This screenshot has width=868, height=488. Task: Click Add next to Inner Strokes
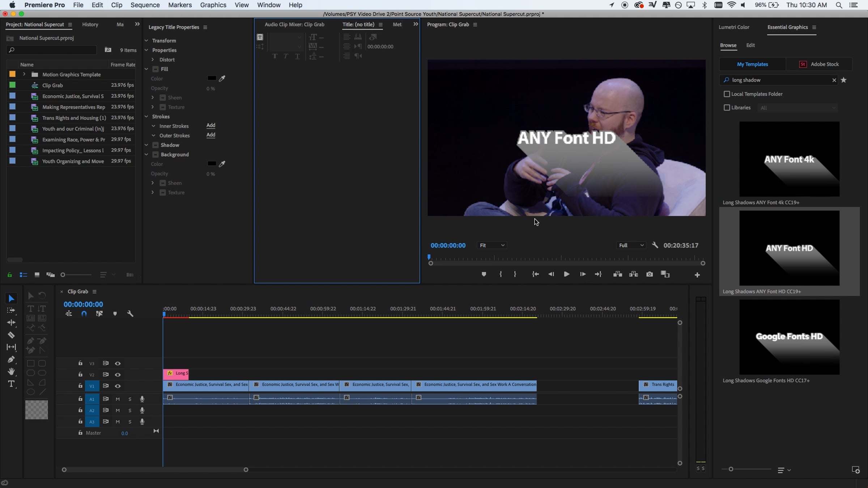coord(210,125)
